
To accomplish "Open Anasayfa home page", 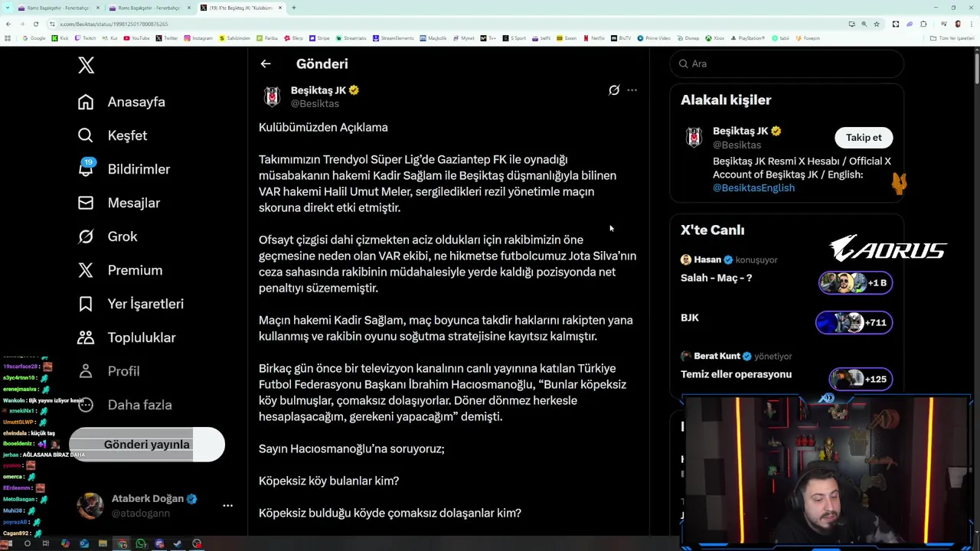I will [x=122, y=102].
